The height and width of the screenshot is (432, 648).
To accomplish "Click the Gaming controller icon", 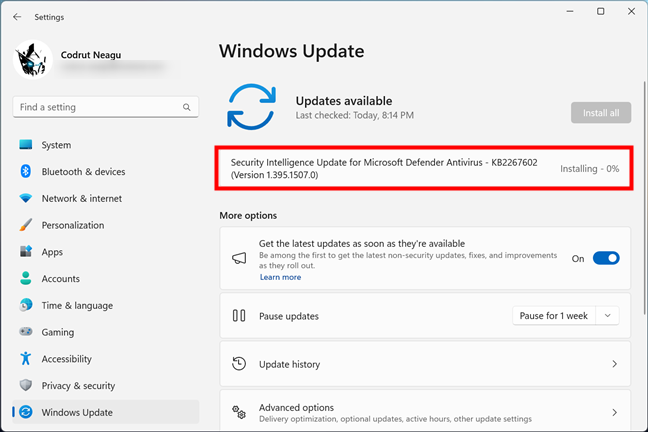I will click(27, 332).
